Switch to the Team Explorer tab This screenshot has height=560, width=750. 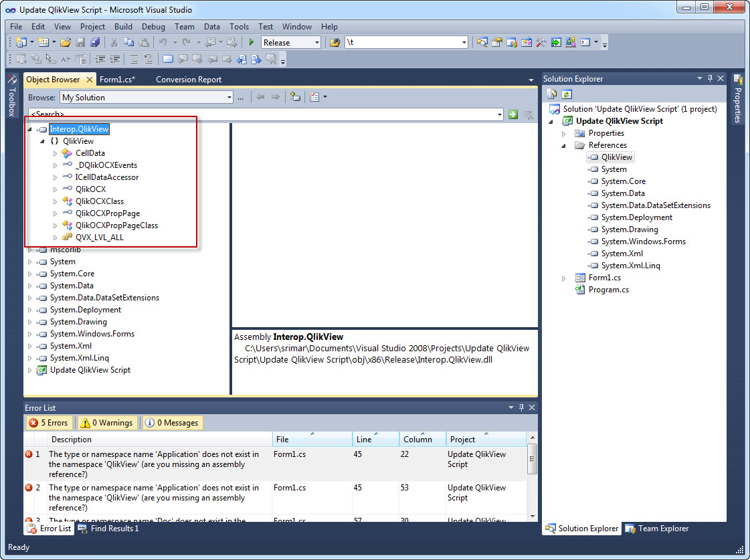click(x=657, y=529)
